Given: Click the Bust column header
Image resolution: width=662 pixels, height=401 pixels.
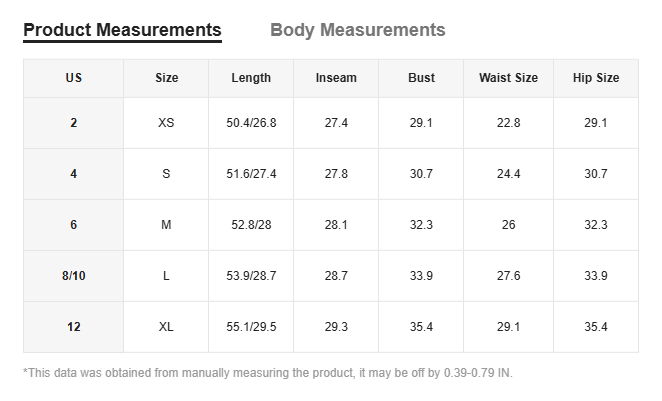Looking at the screenshot, I should point(421,78).
